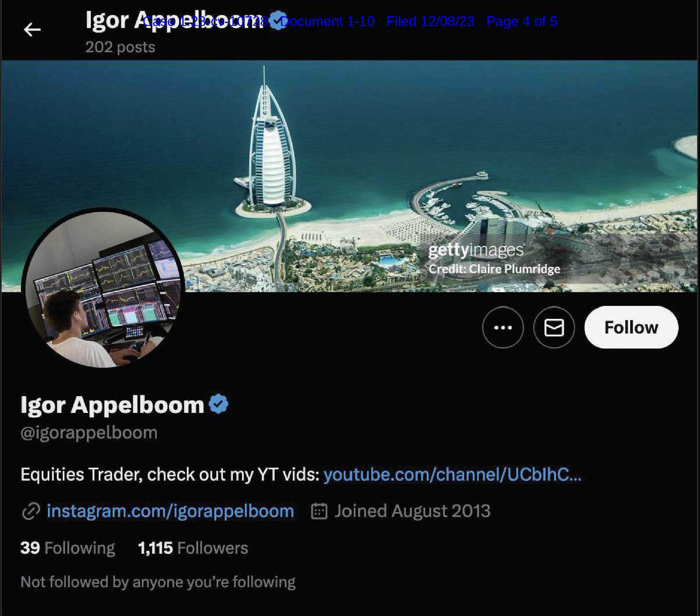Click the calendar icon near Joined August 2013
Image resolution: width=700 pixels, height=616 pixels.
[x=319, y=511]
